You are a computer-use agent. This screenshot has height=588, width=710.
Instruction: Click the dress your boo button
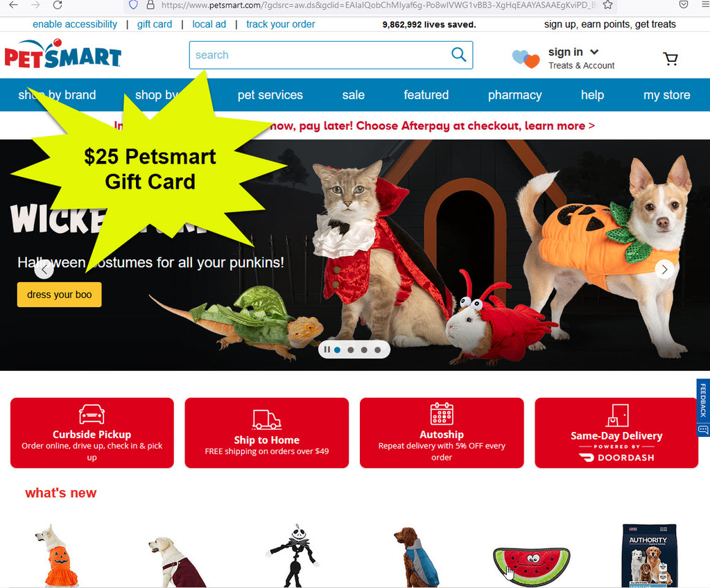pos(60,295)
